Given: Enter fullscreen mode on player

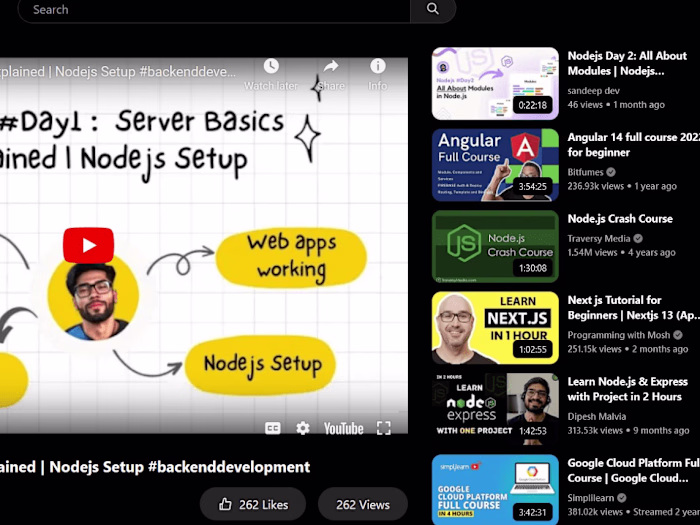Looking at the screenshot, I should [x=383, y=429].
